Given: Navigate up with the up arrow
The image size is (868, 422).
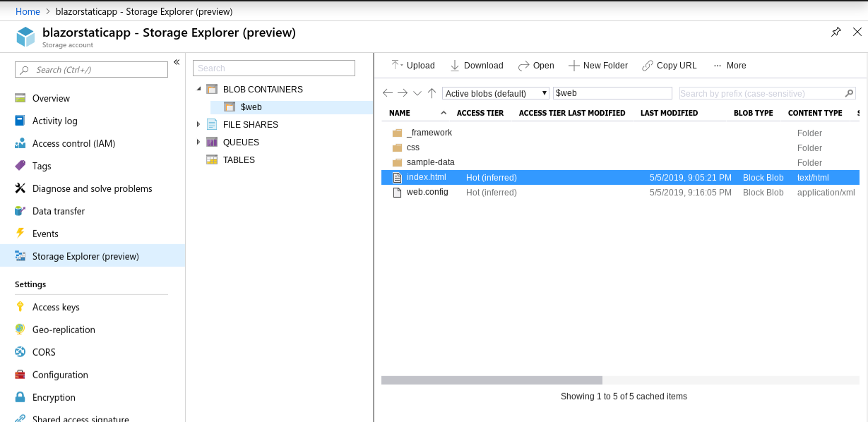Looking at the screenshot, I should 432,93.
